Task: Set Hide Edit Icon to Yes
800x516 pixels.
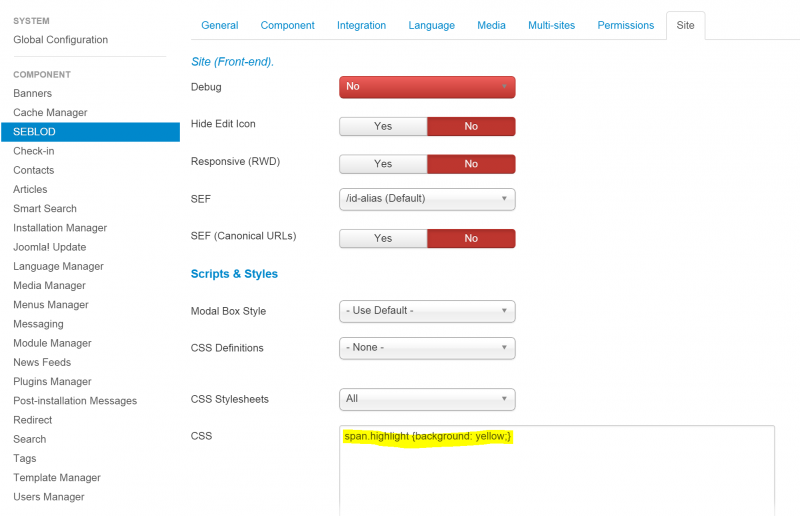Action: click(383, 126)
